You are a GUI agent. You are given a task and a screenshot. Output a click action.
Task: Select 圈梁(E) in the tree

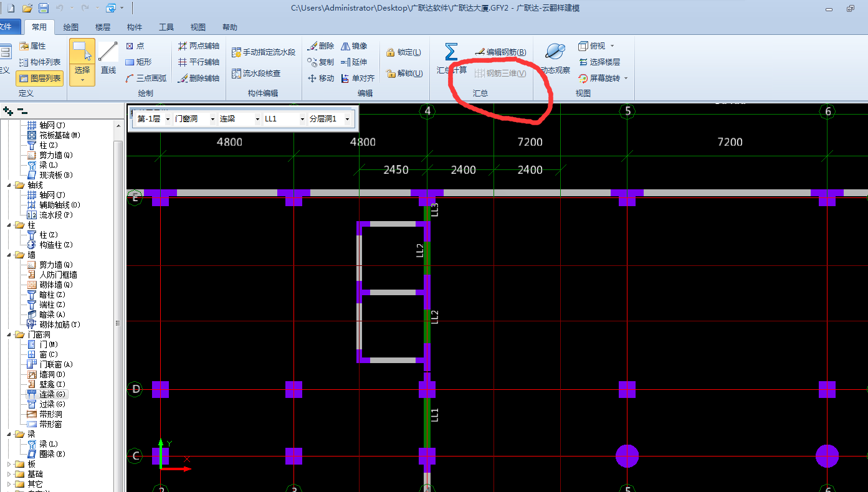(x=46, y=454)
